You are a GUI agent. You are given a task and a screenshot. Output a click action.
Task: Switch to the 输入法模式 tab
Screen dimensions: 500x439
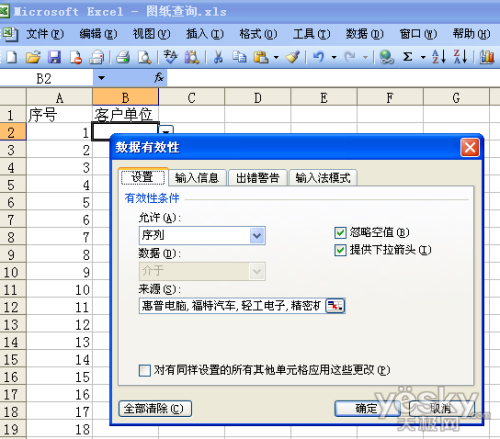point(323,177)
